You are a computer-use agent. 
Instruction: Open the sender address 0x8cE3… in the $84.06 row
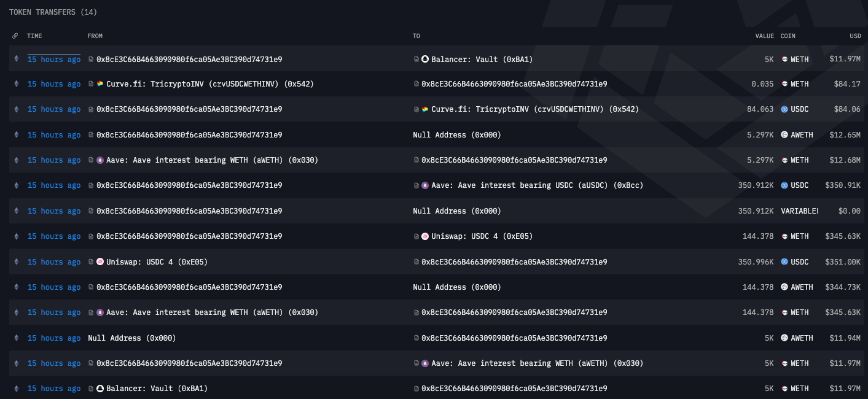click(x=189, y=109)
